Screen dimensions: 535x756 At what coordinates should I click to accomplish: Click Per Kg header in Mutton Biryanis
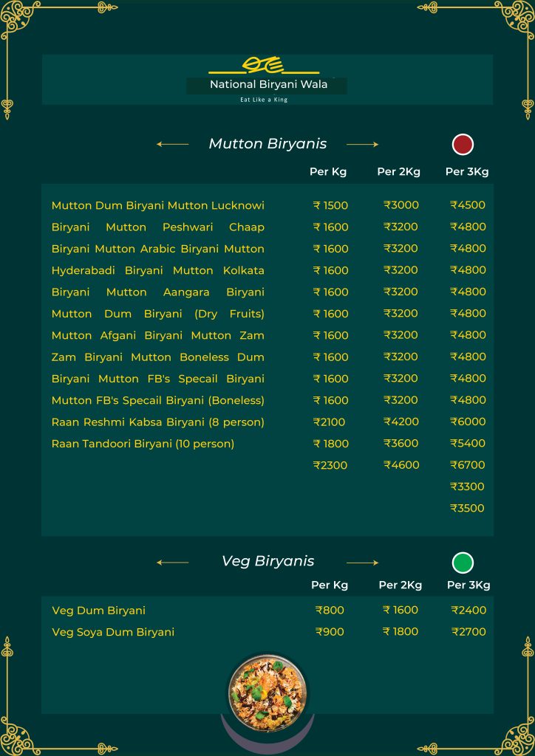328,172
